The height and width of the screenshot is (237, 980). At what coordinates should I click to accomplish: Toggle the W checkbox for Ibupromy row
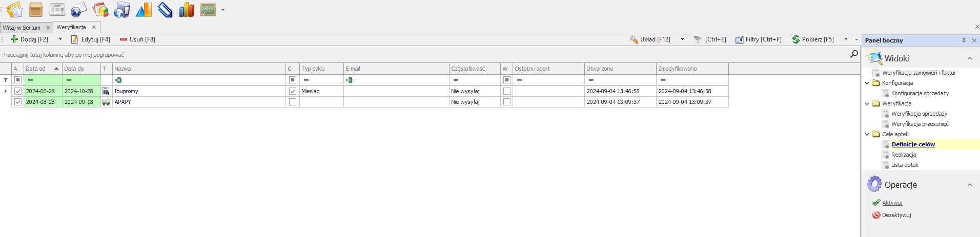507,91
